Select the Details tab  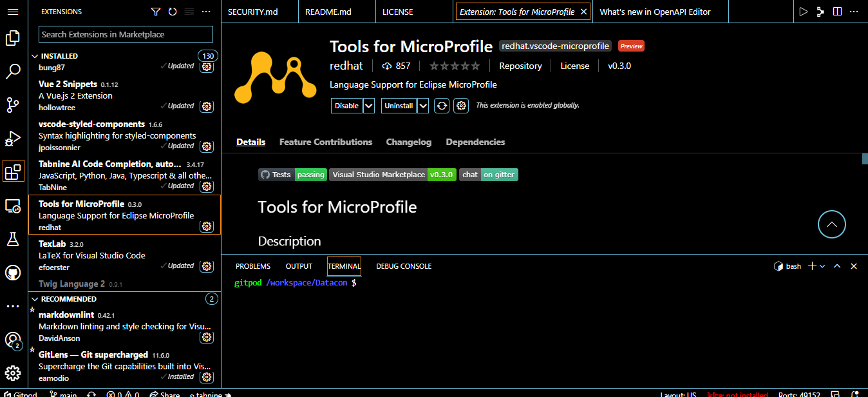pos(250,142)
